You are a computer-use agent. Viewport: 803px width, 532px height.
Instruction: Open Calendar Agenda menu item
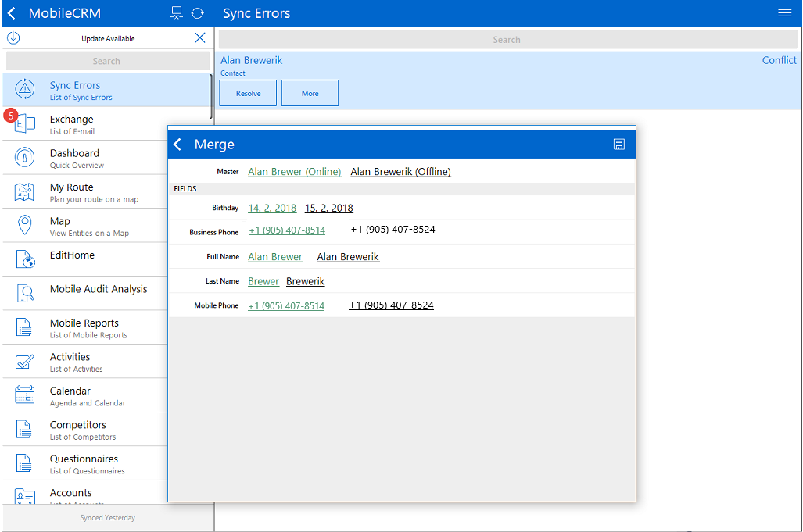[x=85, y=395]
